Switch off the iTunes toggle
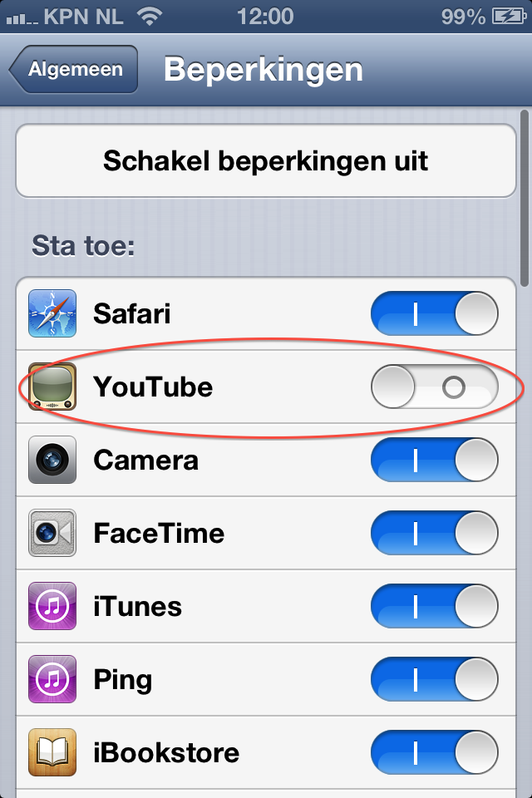Screen dimensions: 532x798 435,606
